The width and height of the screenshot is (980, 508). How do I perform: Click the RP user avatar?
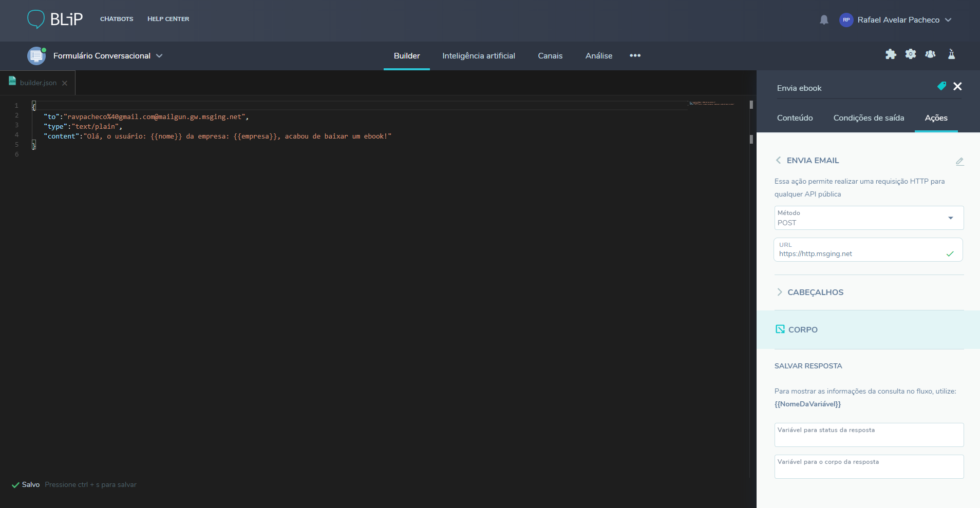point(846,19)
